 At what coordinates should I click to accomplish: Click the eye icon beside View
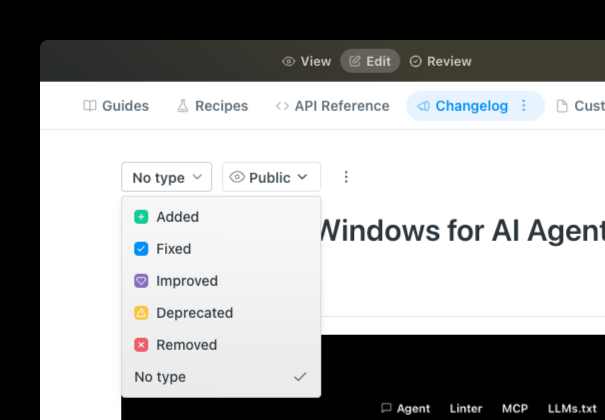click(288, 61)
